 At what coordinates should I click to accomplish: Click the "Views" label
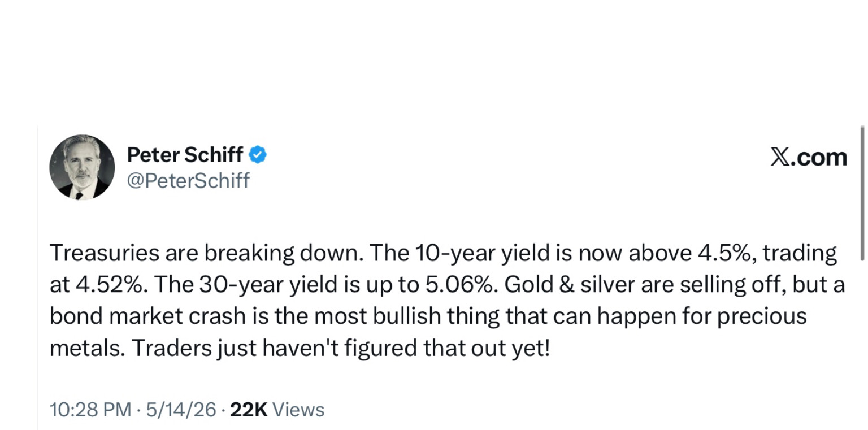click(298, 410)
